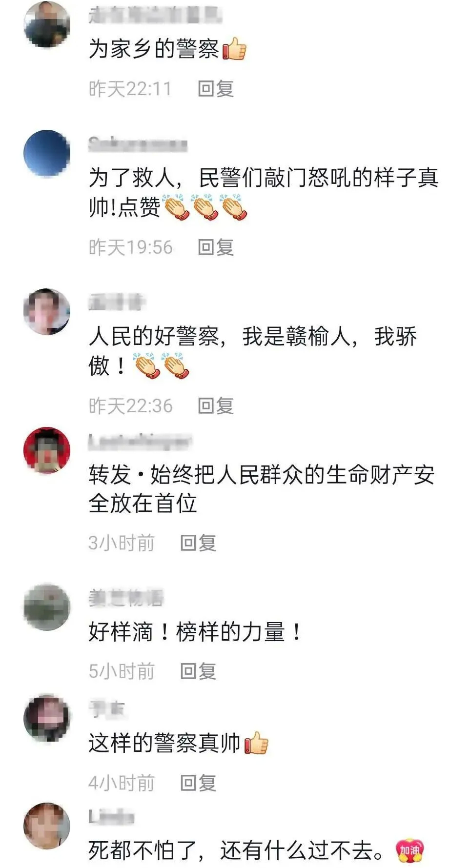
Task: Reply to the 5小时前 comment
Action: [198, 671]
